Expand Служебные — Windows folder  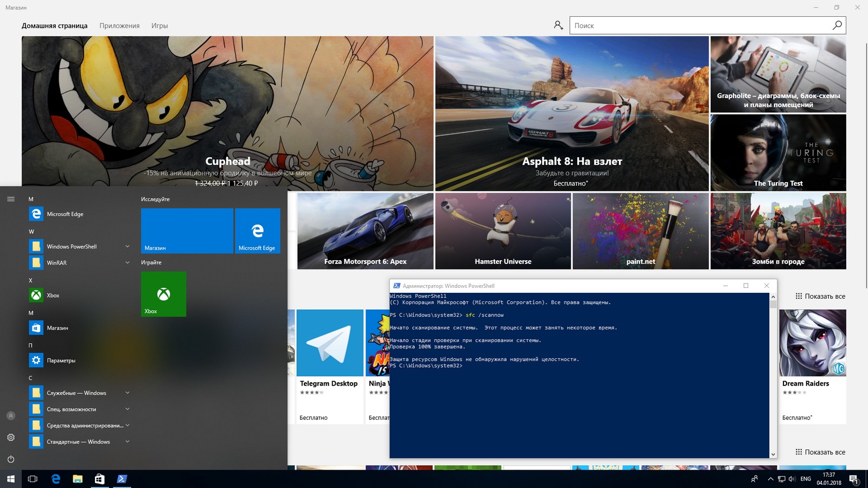pos(127,393)
